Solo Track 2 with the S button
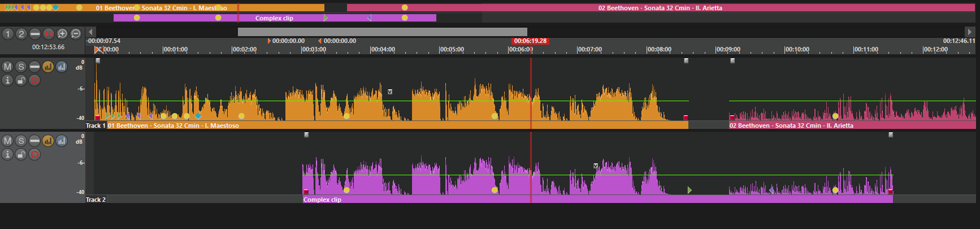The height and width of the screenshot is (229, 980). [x=21, y=141]
